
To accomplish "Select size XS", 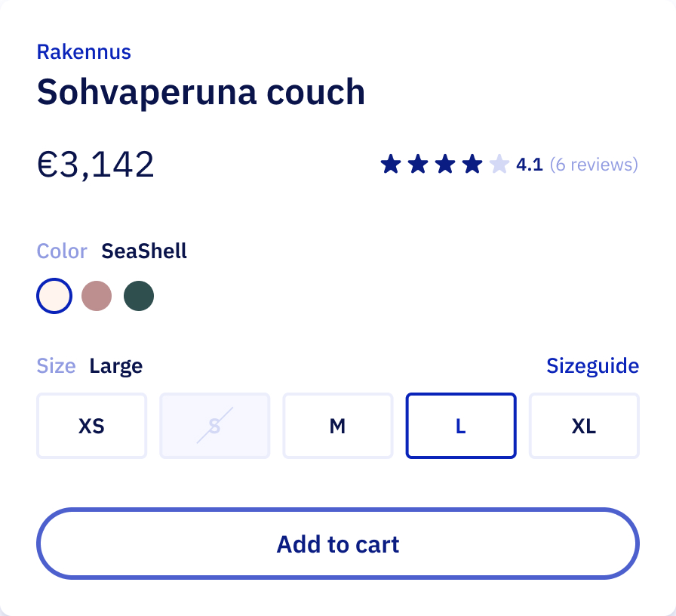I will click(x=92, y=426).
